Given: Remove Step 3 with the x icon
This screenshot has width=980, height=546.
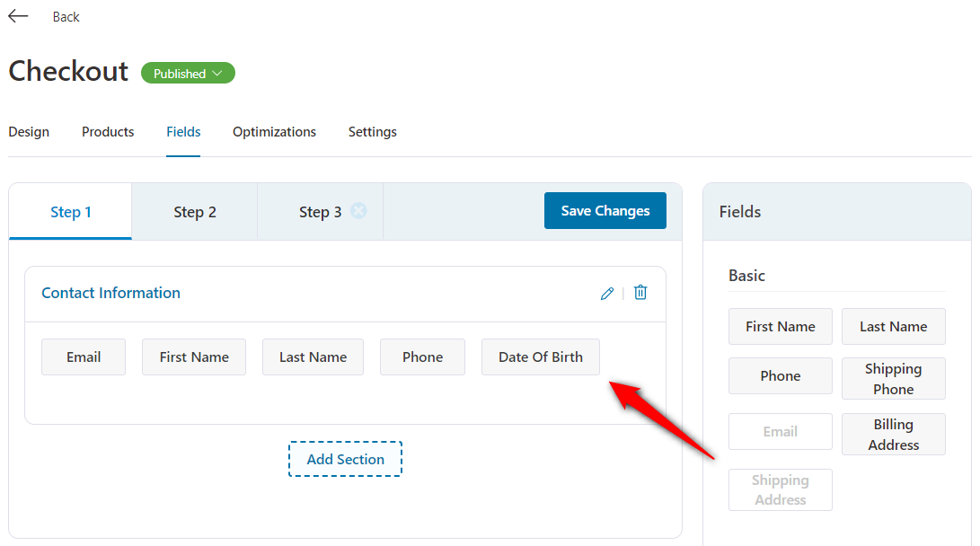Looking at the screenshot, I should click(x=358, y=211).
